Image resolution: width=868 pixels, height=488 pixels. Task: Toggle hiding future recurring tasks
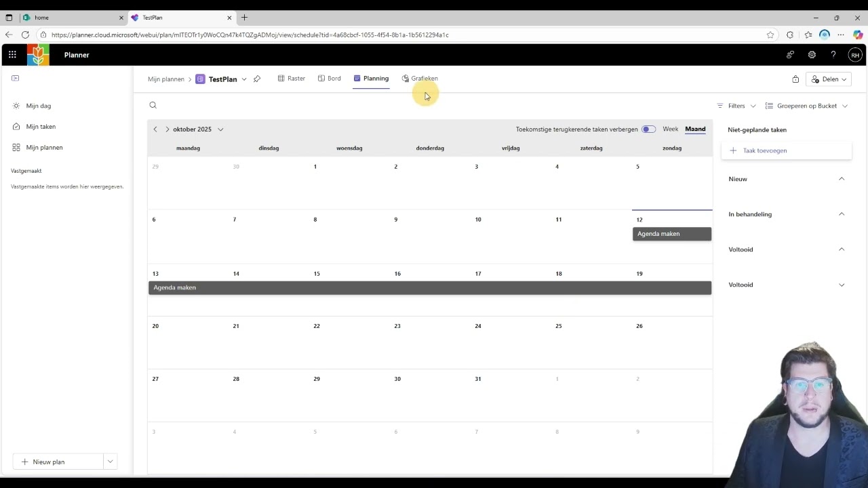click(648, 129)
